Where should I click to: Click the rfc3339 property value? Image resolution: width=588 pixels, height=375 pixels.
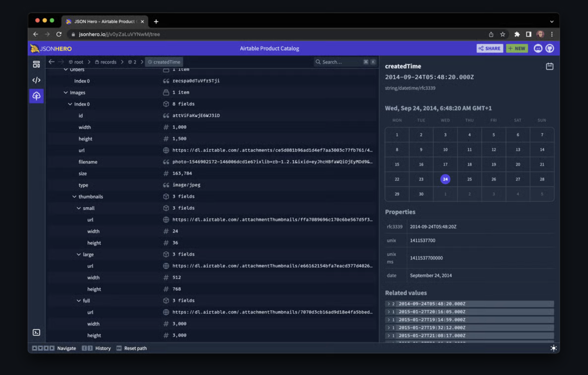click(433, 227)
